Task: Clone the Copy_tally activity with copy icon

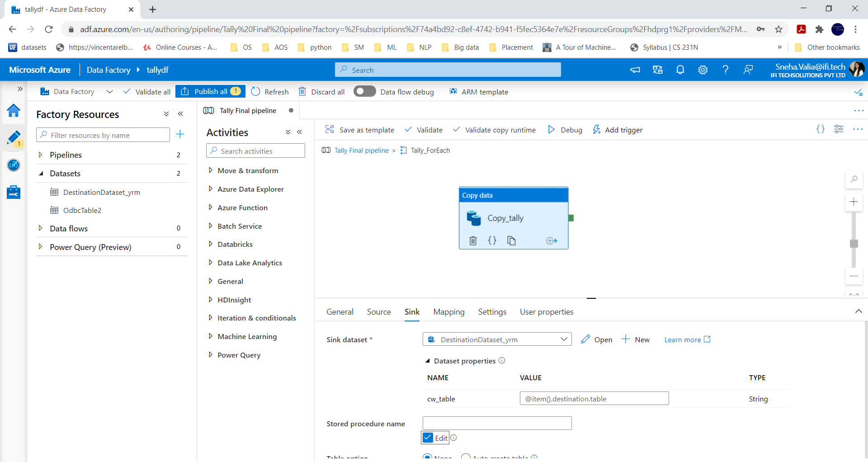Action: tap(511, 240)
